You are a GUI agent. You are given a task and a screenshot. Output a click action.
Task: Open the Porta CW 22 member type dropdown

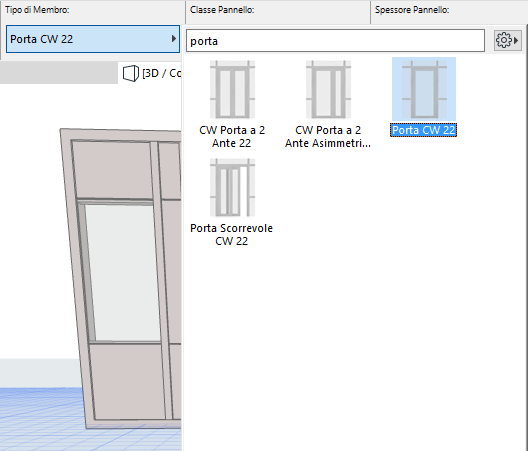coord(93,39)
